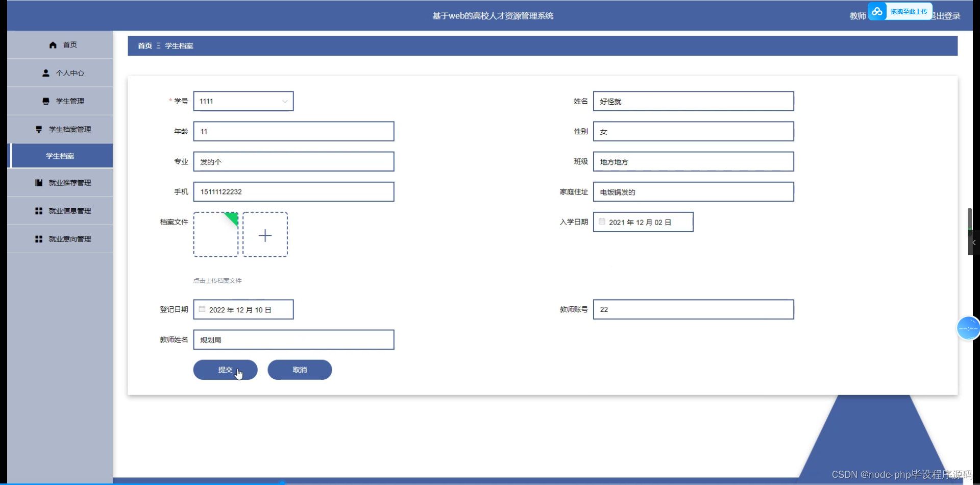This screenshot has height=485, width=980.
Task: Click the home icon beside 首页
Action: click(53, 45)
